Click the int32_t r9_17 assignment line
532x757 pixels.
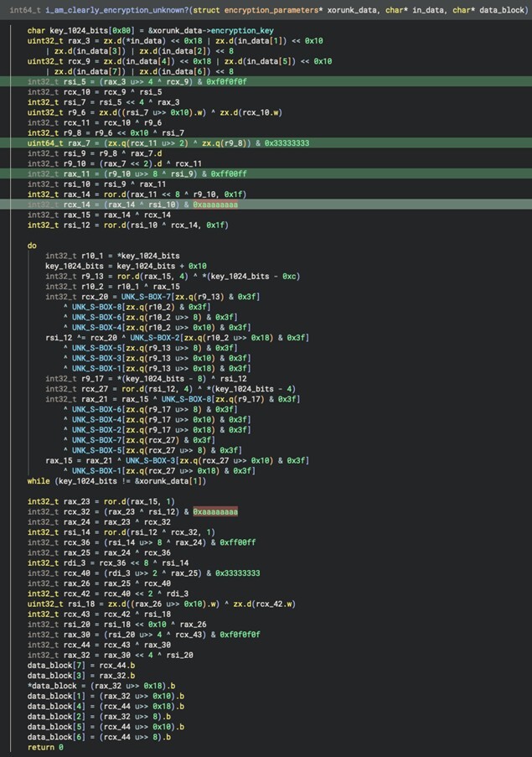click(146, 379)
